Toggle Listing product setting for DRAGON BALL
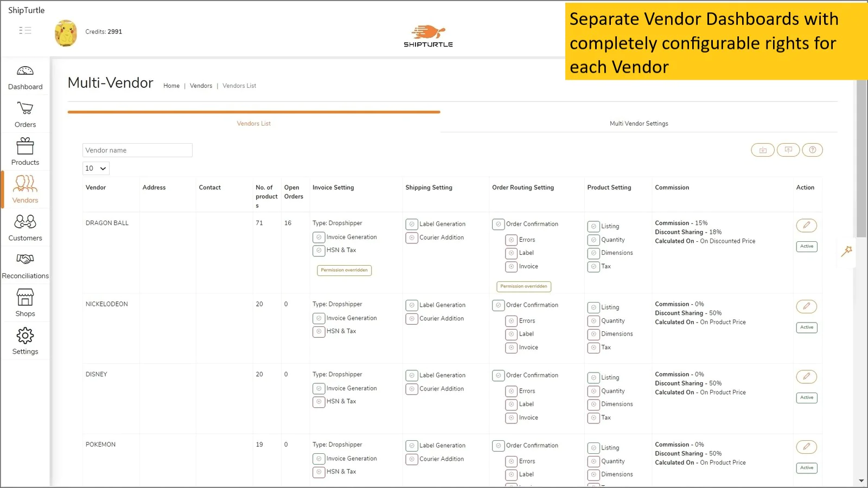This screenshot has height=488, width=868. coord(593,226)
